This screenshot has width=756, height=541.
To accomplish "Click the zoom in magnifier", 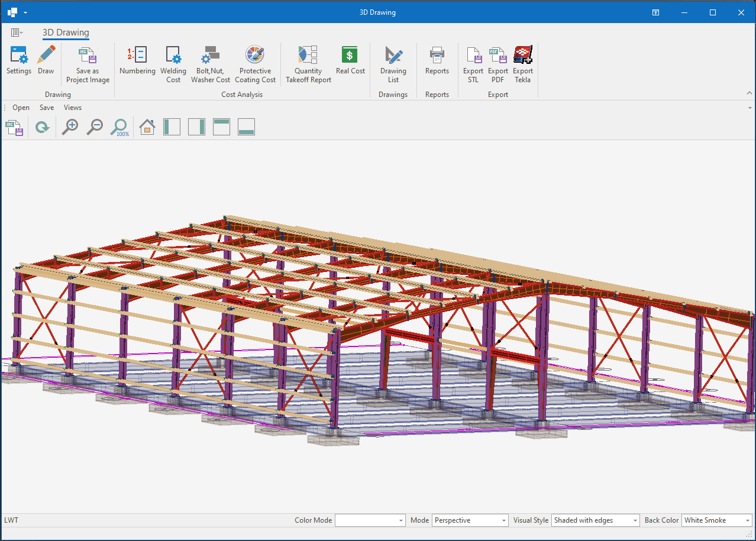I will pyautogui.click(x=70, y=127).
